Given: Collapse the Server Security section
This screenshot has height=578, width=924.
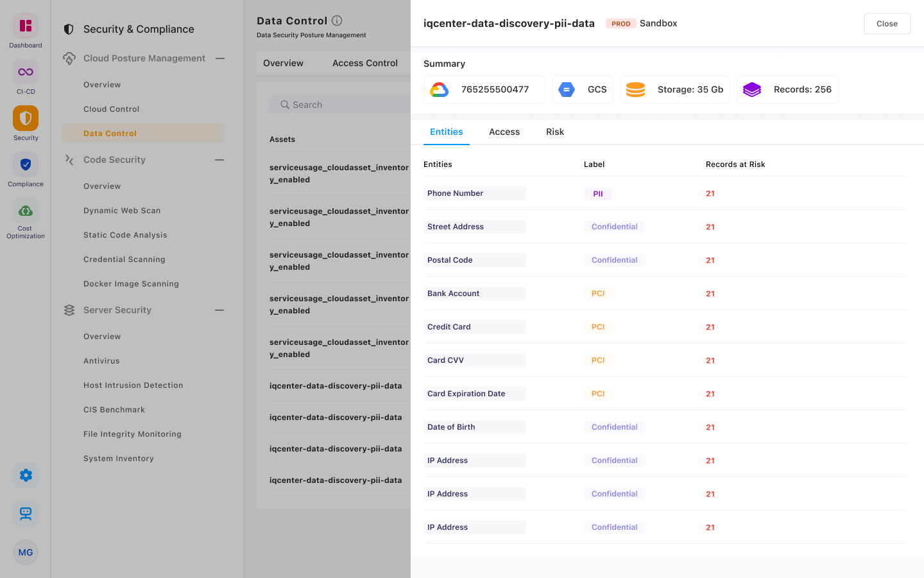Looking at the screenshot, I should [x=219, y=310].
